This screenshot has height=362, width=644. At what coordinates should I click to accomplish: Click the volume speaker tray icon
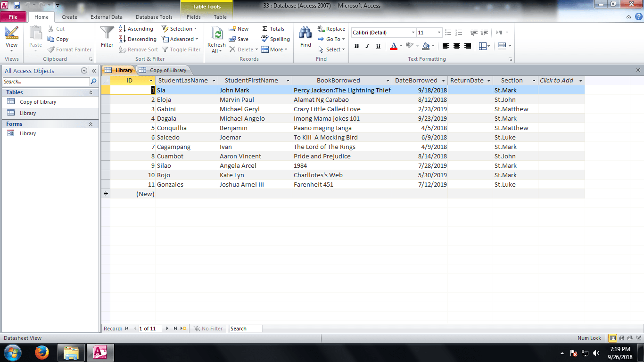click(x=596, y=353)
